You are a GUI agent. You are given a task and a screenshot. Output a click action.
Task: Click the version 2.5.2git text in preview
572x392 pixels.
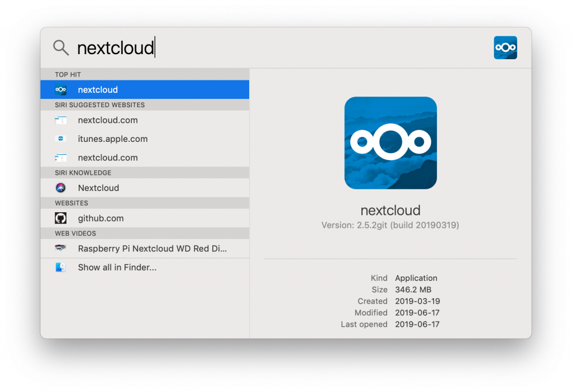point(390,226)
